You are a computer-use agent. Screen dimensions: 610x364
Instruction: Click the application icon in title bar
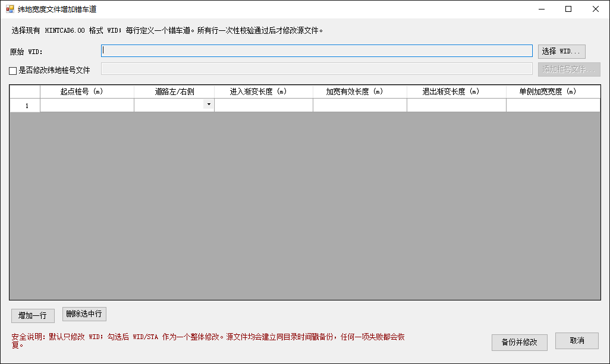tap(10, 9)
